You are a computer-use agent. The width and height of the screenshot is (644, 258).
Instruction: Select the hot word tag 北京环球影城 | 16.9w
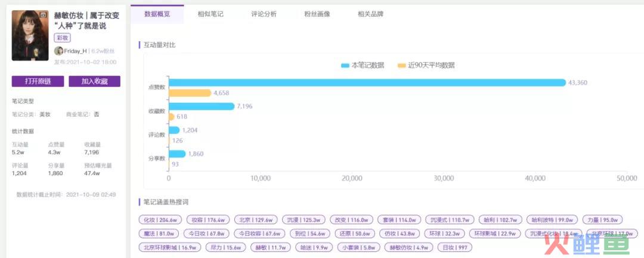coord(169,247)
